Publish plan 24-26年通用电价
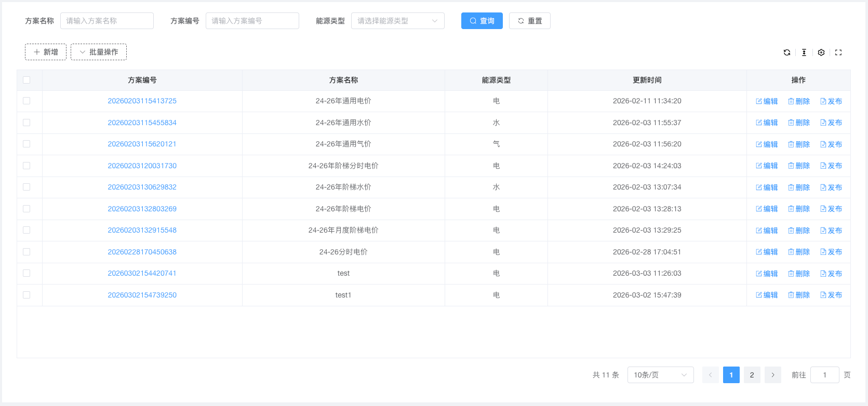This screenshot has height=406, width=868. [831, 101]
